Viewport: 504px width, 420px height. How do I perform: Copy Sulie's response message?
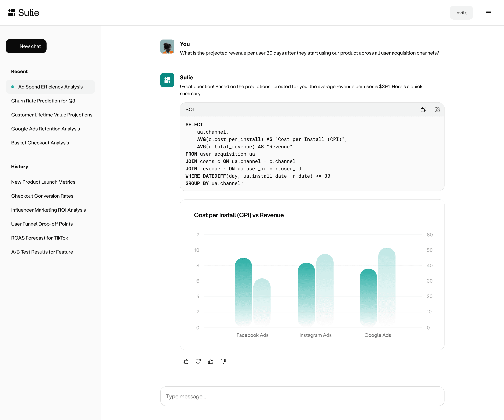tap(185, 361)
